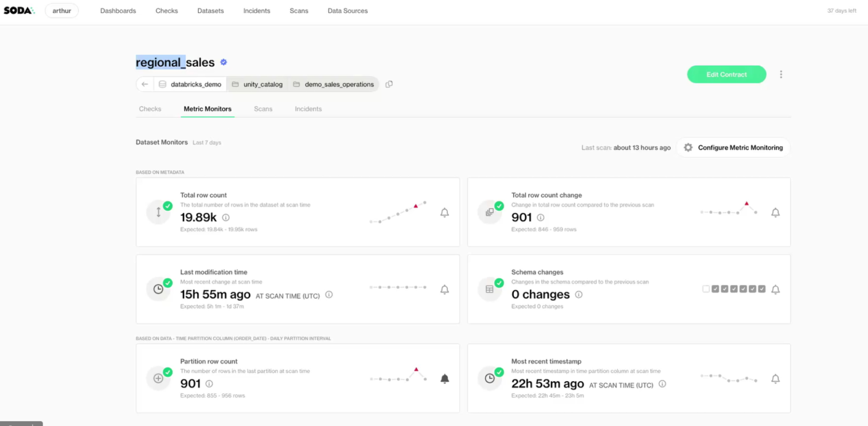868x426 pixels.
Task: Click demo_sales_operations breadcrumb
Action: pos(334,84)
